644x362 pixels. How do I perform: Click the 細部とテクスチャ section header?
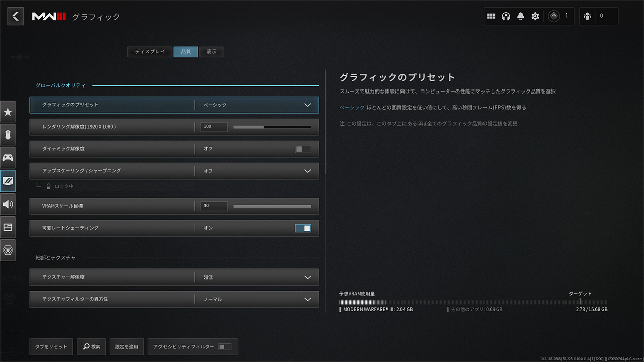point(55,258)
